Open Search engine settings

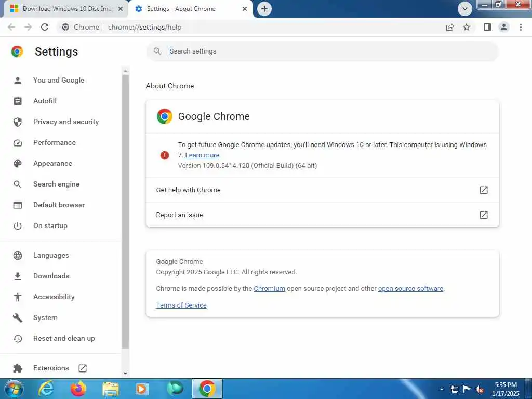point(56,184)
